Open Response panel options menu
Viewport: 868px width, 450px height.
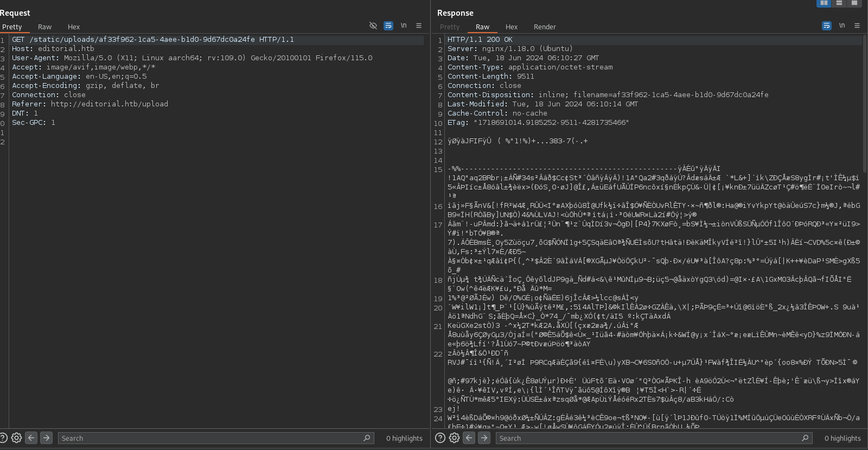coord(857,26)
